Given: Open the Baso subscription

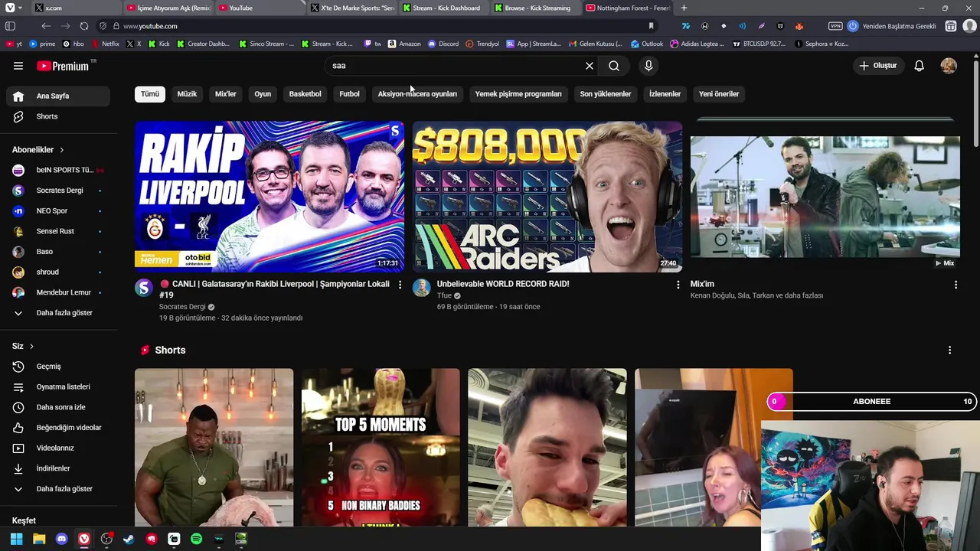Looking at the screenshot, I should coord(58,252).
